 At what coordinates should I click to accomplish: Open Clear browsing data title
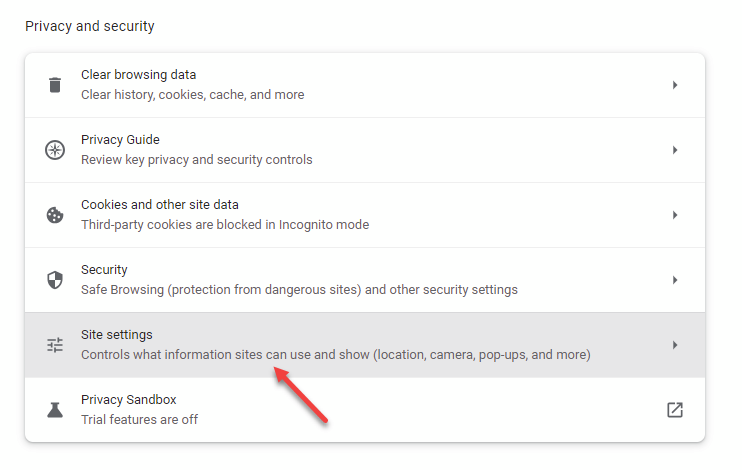point(139,75)
